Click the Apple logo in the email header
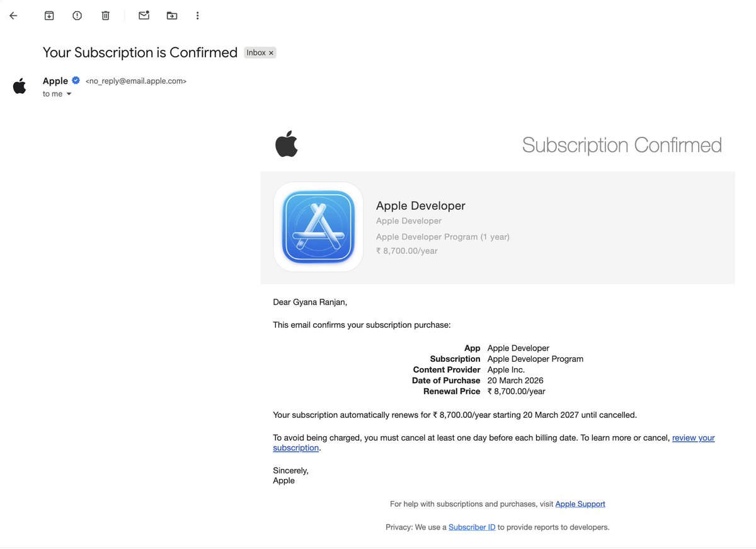The height and width of the screenshot is (549, 756). (287, 144)
